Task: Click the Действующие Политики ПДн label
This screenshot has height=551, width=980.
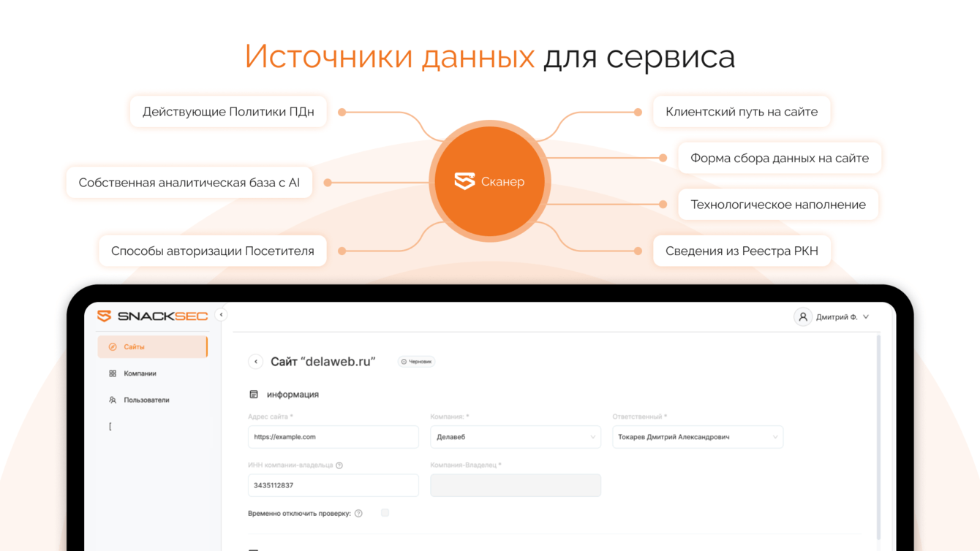Action: tap(228, 112)
